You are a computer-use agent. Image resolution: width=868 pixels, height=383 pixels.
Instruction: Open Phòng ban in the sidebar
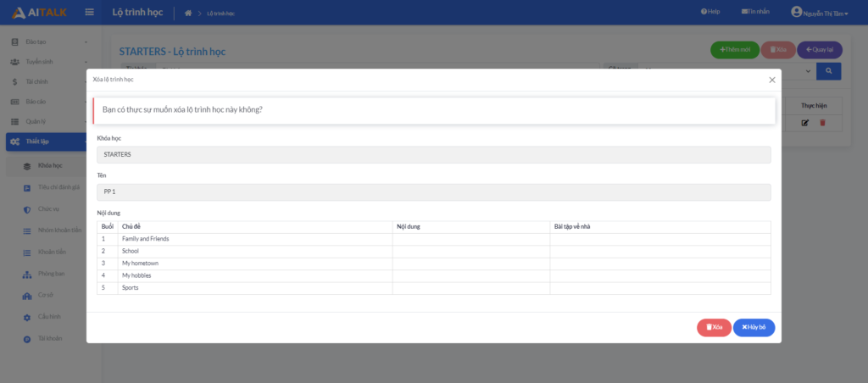(x=52, y=274)
